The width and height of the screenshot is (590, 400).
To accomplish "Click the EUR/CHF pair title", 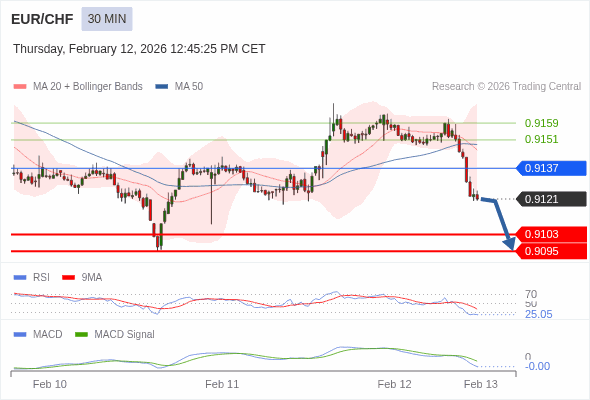I will click(42, 19).
